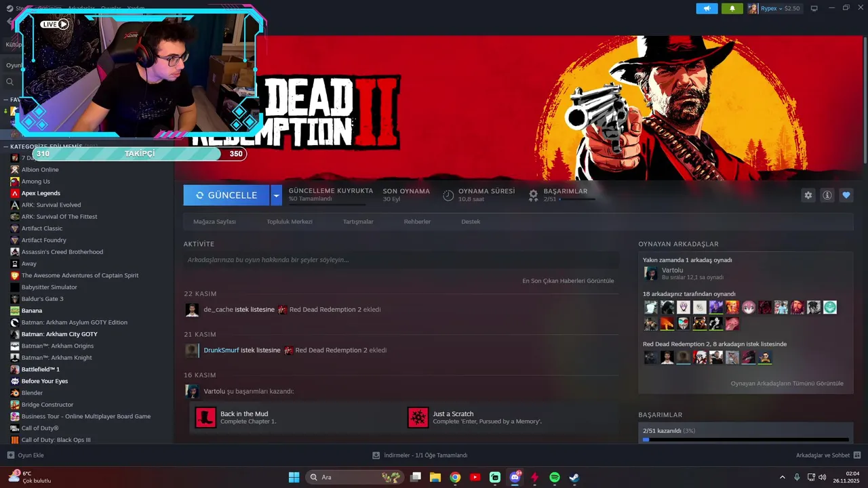868x488 pixels.
Task: Open File Explorer from the taskbar
Action: [x=435, y=477]
